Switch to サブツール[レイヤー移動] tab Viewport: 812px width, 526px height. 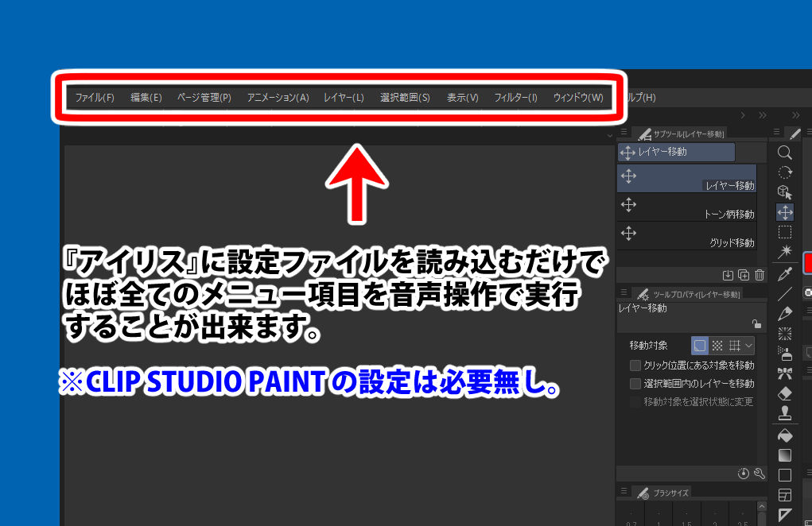pos(681,134)
